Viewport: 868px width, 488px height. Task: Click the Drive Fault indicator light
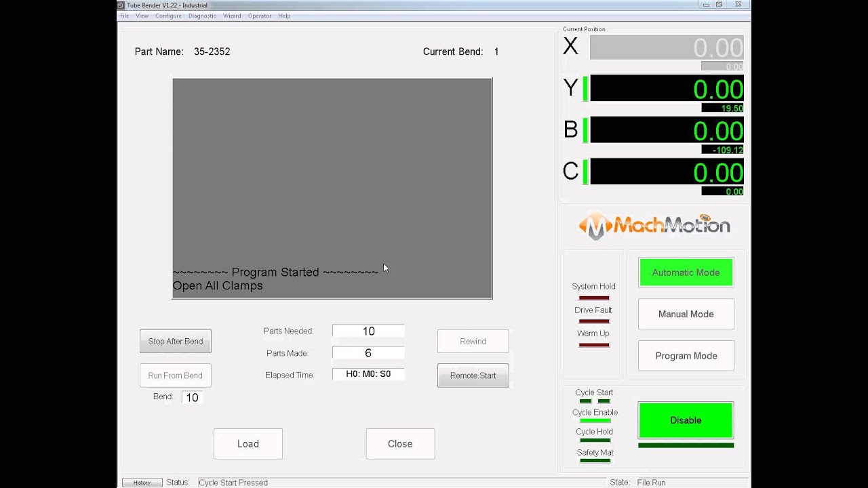pyautogui.click(x=593, y=321)
